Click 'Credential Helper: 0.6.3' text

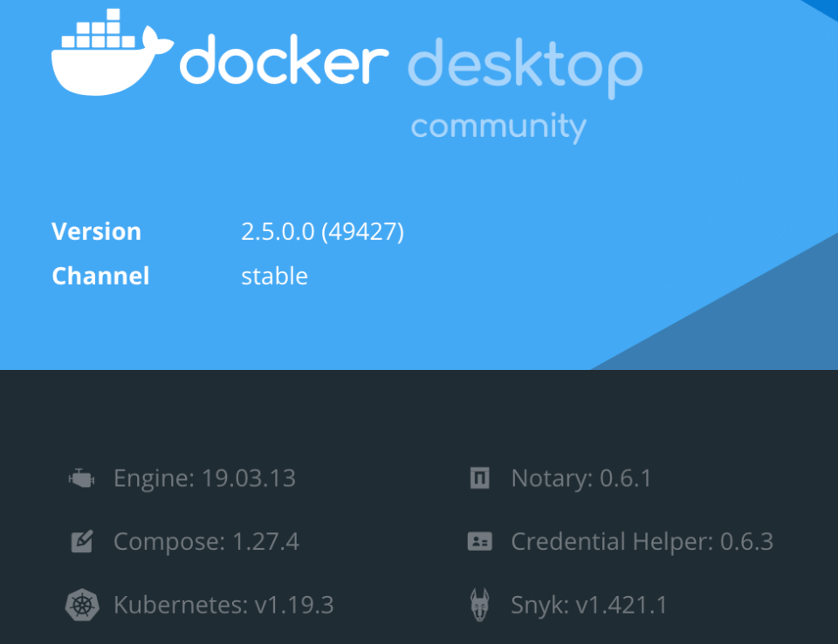click(x=642, y=541)
